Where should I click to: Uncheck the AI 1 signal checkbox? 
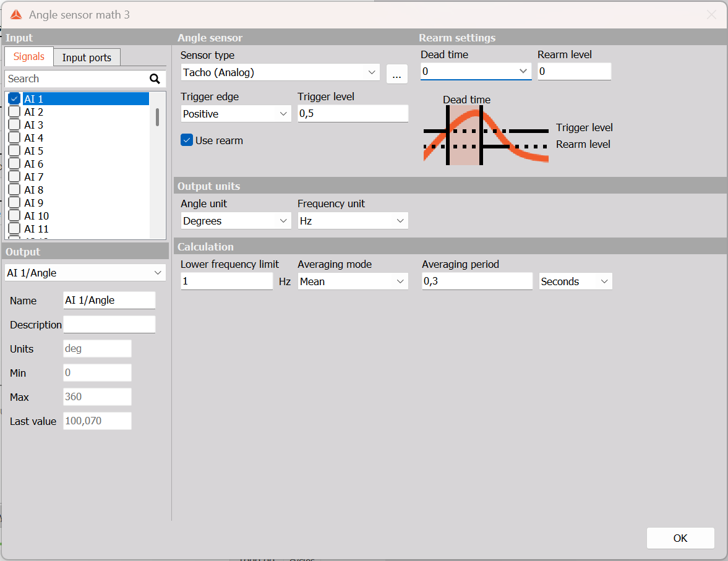pyautogui.click(x=14, y=98)
